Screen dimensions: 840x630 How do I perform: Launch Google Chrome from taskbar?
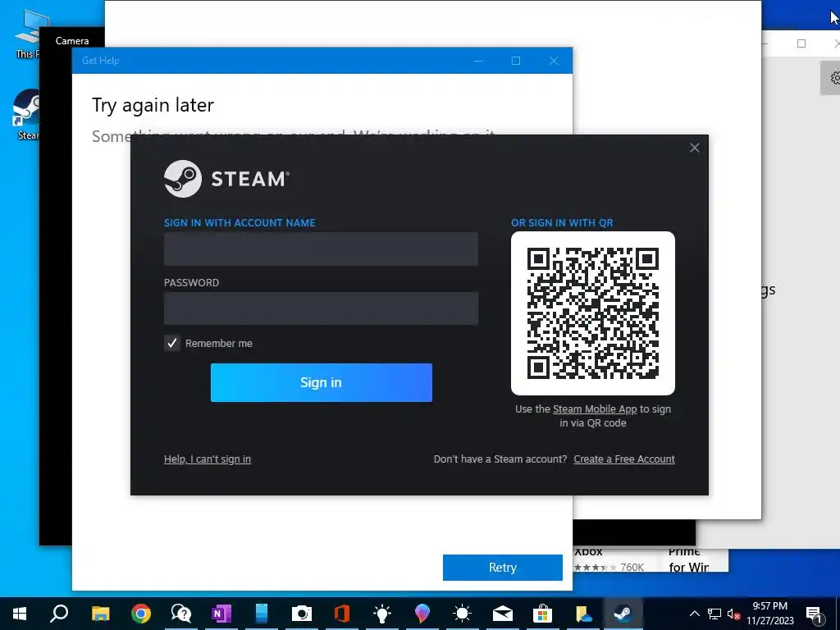[x=141, y=614]
